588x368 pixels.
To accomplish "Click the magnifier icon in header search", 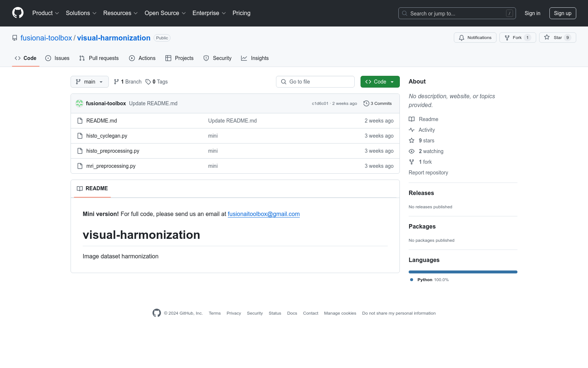I will 405,13.
